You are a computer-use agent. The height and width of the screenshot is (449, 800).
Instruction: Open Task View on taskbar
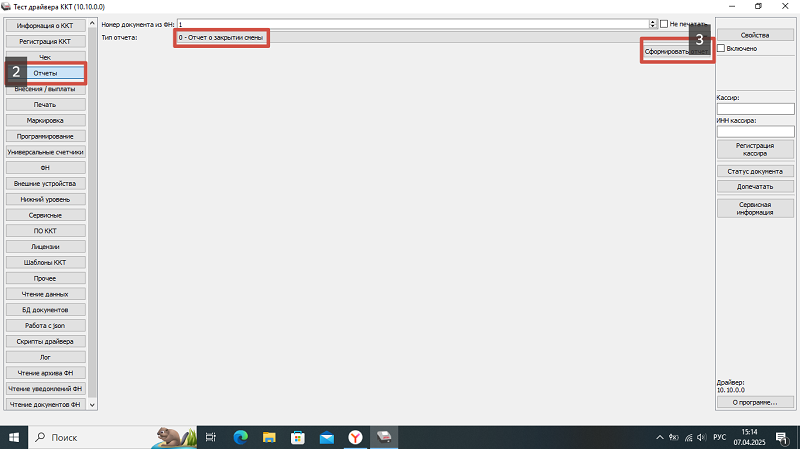pos(211,437)
